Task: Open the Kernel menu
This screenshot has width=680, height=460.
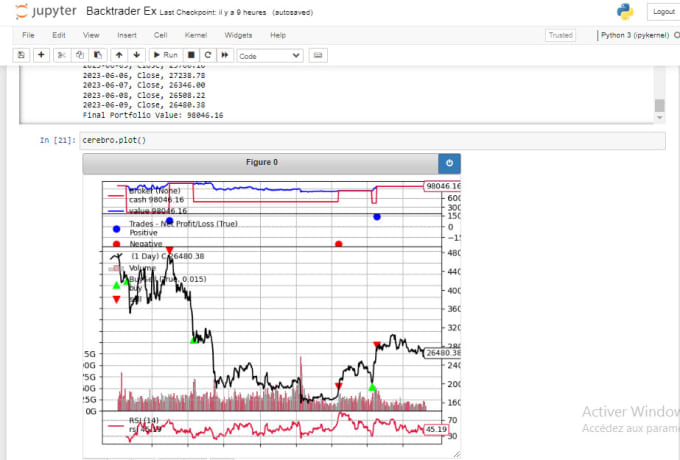Action: click(196, 35)
